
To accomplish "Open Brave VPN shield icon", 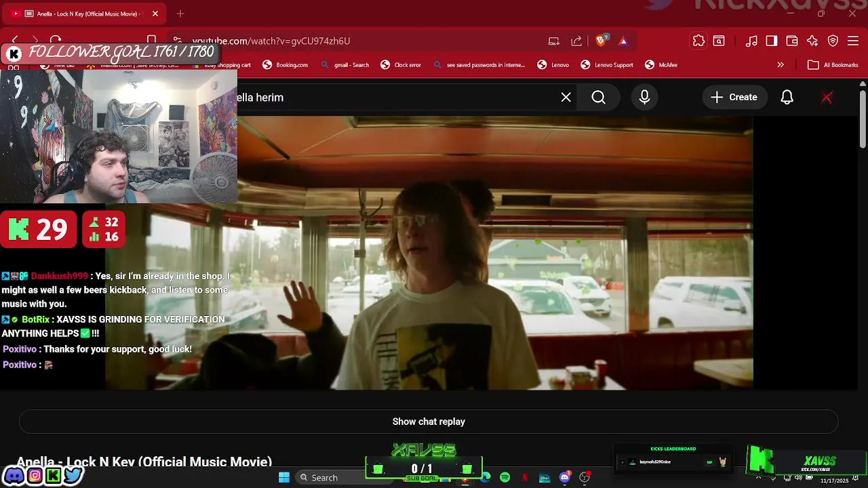I will 833,41.
